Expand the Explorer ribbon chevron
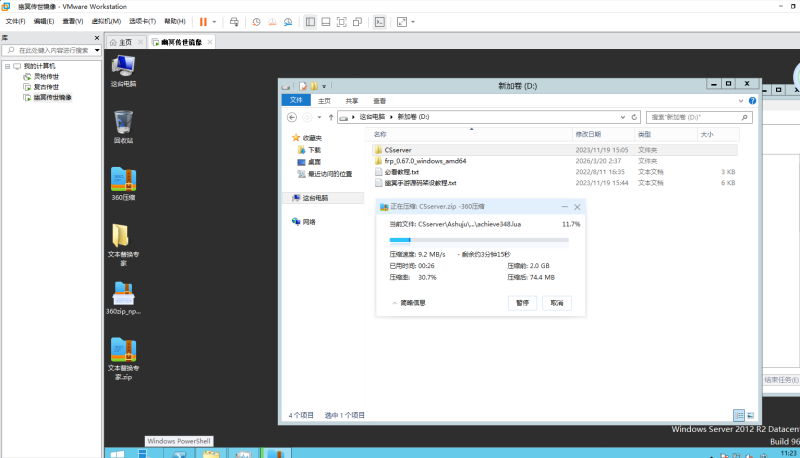The image size is (800, 458). (741, 101)
